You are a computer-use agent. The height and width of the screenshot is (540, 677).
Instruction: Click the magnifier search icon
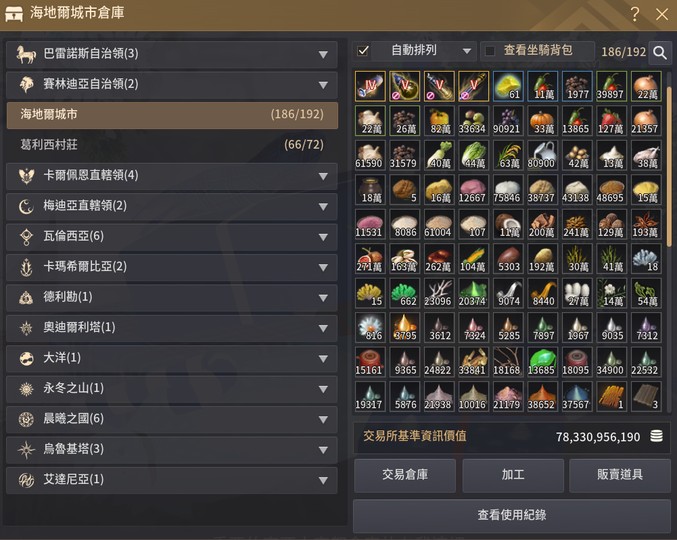pyautogui.click(x=660, y=53)
